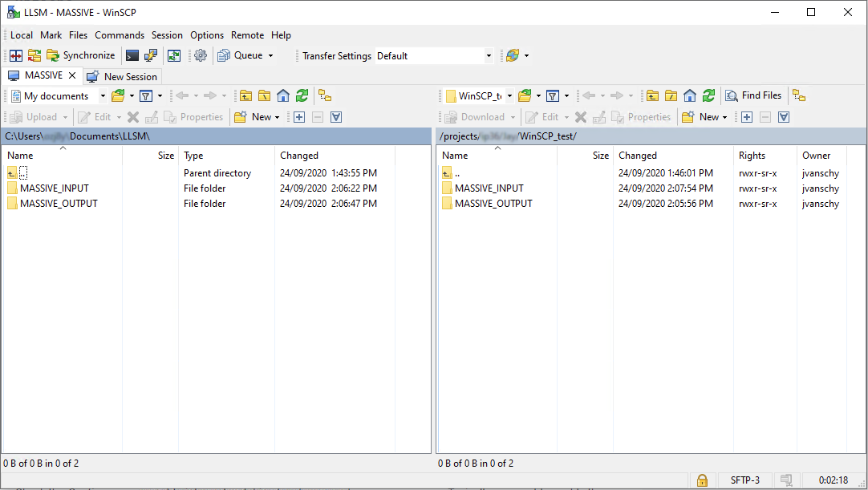Close the MASSIVE session tab
The height and width of the screenshot is (490, 868).
[72, 75]
